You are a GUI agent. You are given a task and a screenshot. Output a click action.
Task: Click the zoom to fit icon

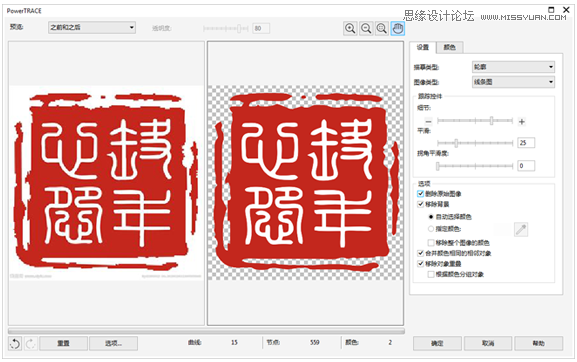[x=382, y=28]
